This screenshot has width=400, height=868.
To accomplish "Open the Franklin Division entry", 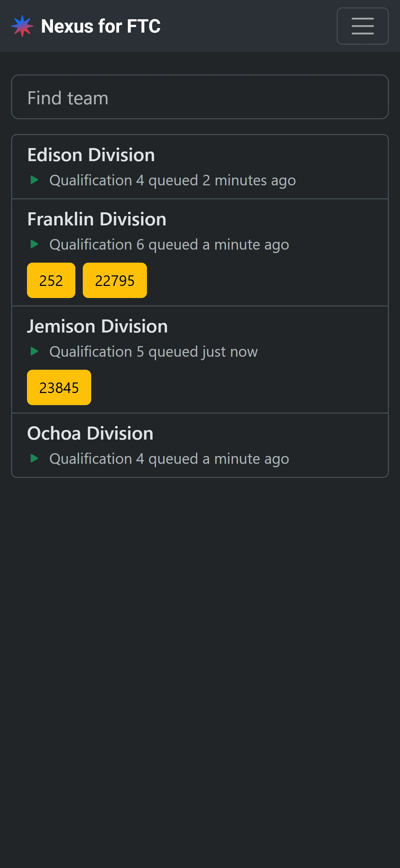I will 97,219.
